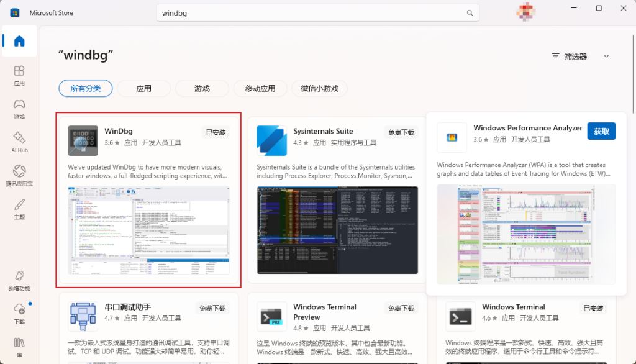Click the search magnifier icon

coord(470,13)
